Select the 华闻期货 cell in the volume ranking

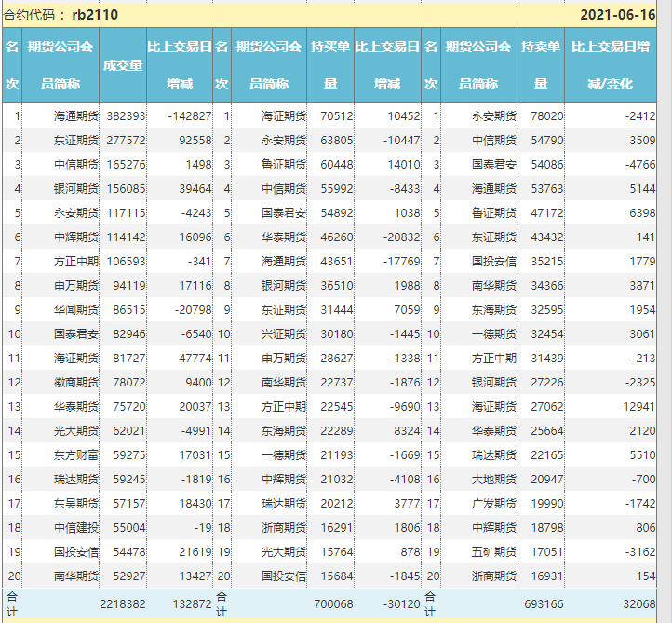click(74, 309)
